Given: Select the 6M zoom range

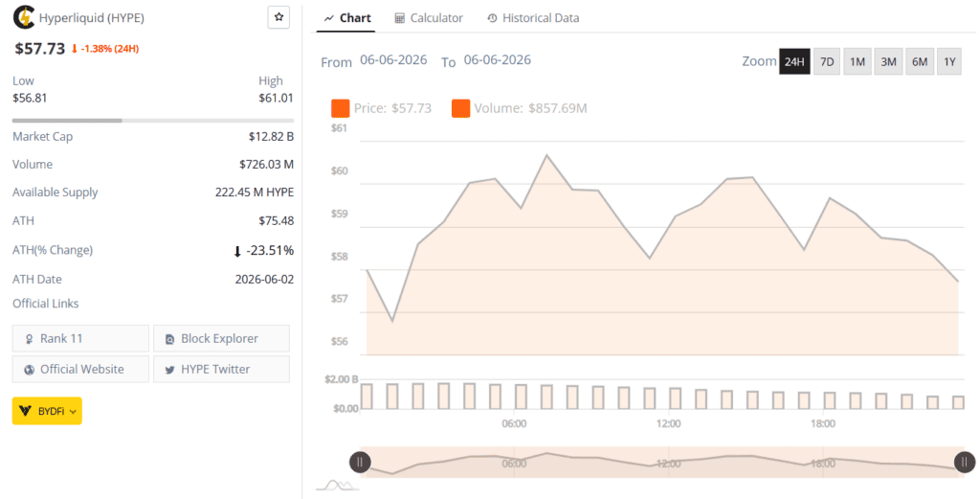Looking at the screenshot, I should click(920, 61).
